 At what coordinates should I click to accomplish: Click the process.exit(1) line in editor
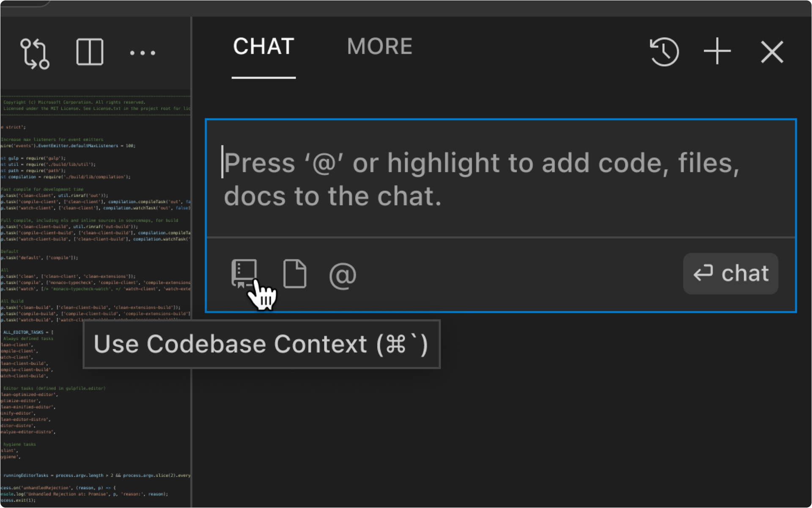(x=18, y=500)
